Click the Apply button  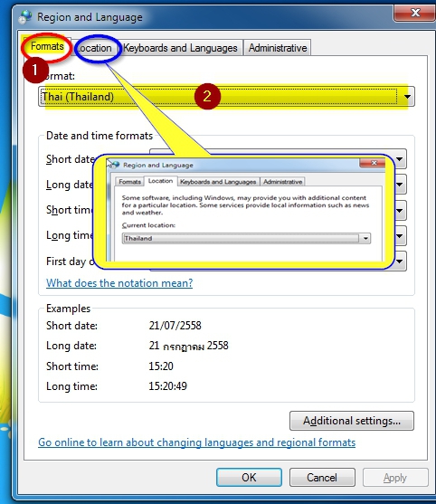[395, 478]
